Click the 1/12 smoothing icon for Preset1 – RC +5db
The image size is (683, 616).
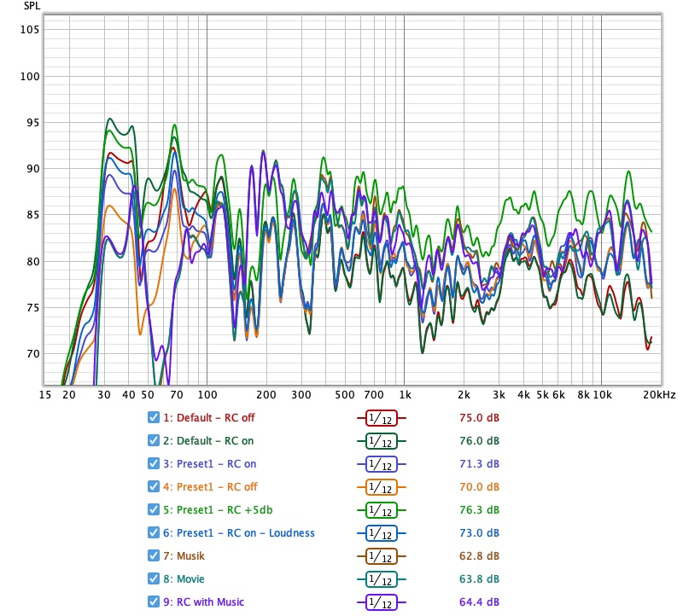[381, 510]
